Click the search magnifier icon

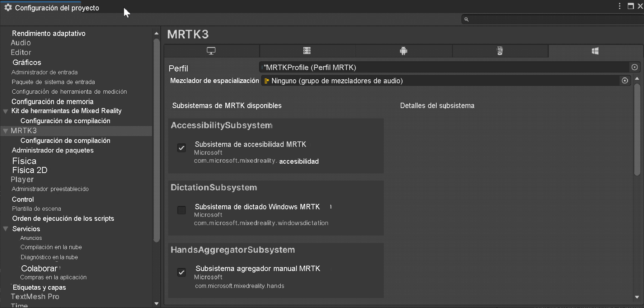point(466,19)
